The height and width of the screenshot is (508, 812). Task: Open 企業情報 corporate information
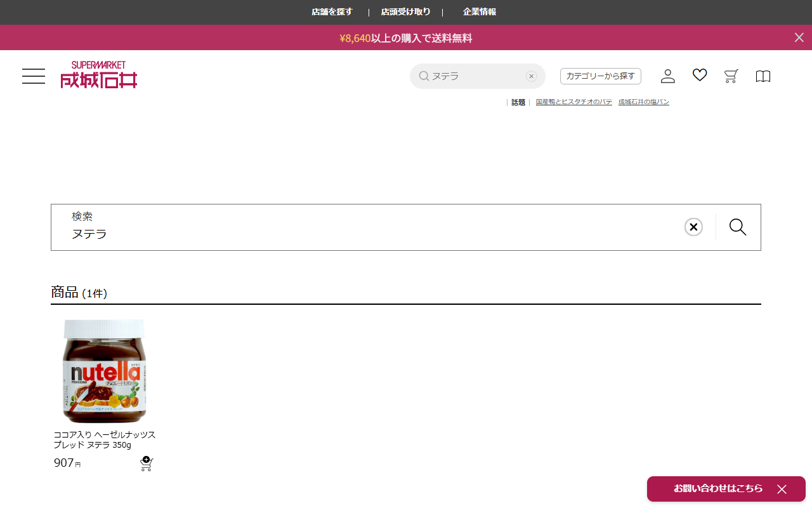click(x=480, y=12)
